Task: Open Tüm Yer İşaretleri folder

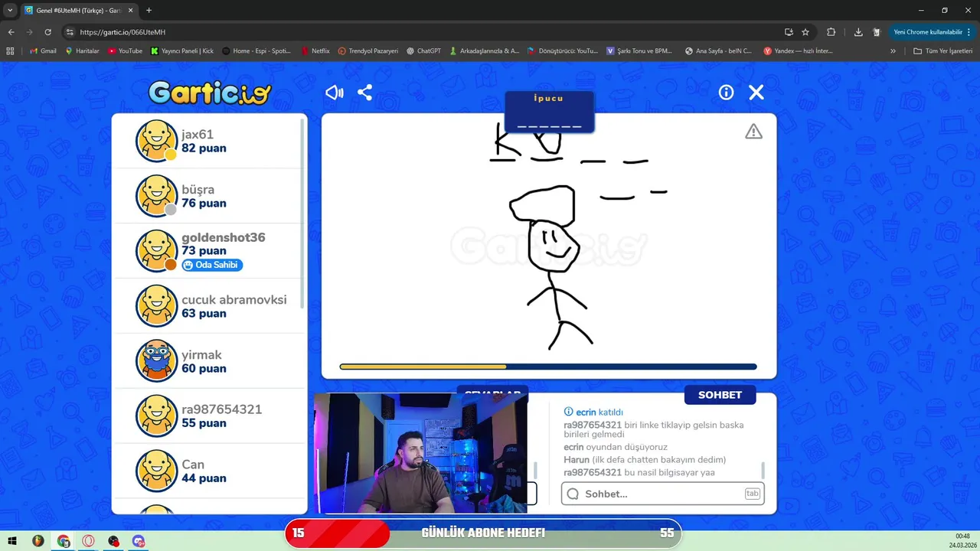Action: point(942,51)
